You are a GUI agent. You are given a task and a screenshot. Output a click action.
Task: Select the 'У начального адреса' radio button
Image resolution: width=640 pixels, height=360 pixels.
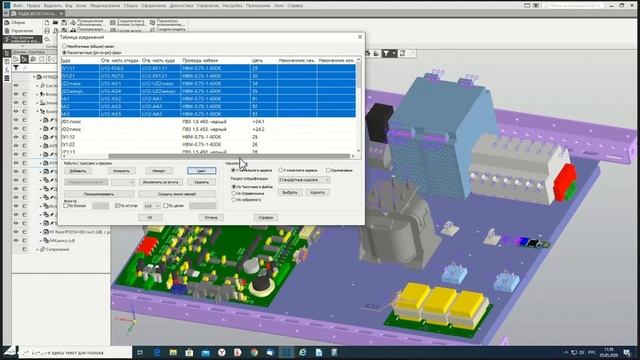coord(233,170)
